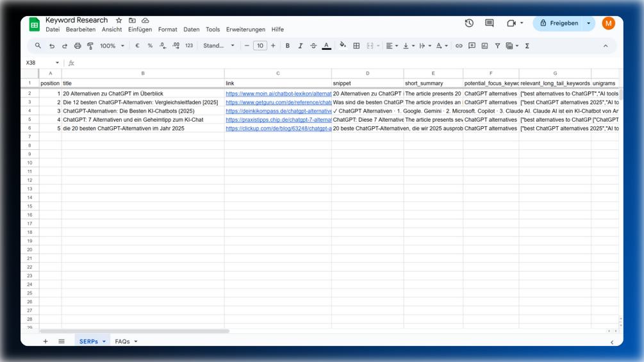Viewport: 644px width, 362px height.
Task: Open the borders menu
Action: (356, 46)
